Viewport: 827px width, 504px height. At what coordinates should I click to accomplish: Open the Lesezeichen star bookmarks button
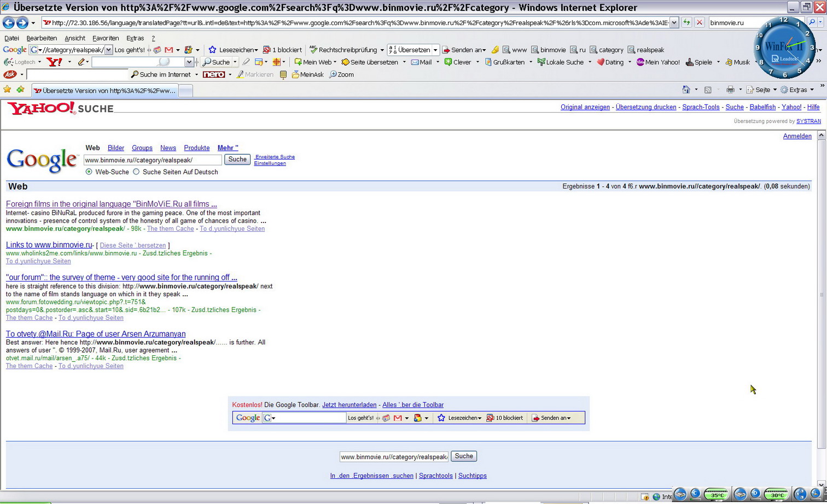point(233,50)
